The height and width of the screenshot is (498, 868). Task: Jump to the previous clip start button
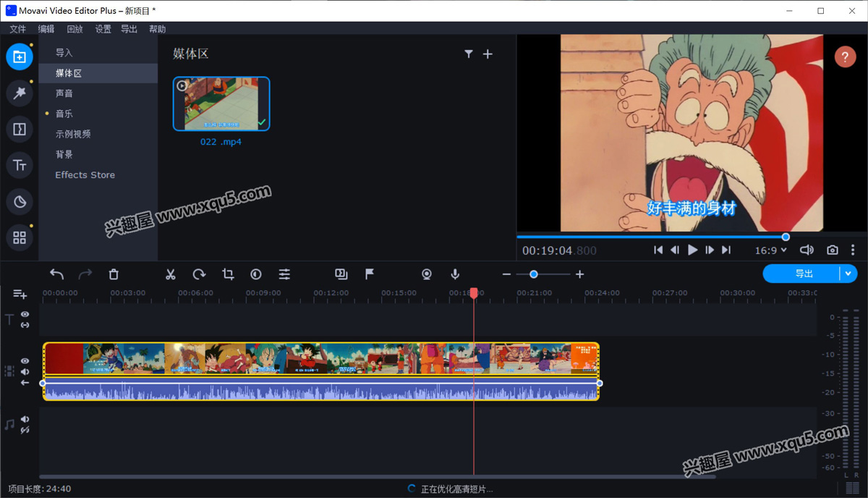[658, 250]
